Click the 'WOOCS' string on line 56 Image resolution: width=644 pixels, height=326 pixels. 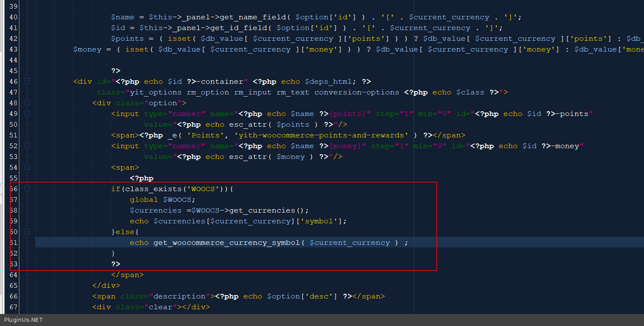pos(203,189)
